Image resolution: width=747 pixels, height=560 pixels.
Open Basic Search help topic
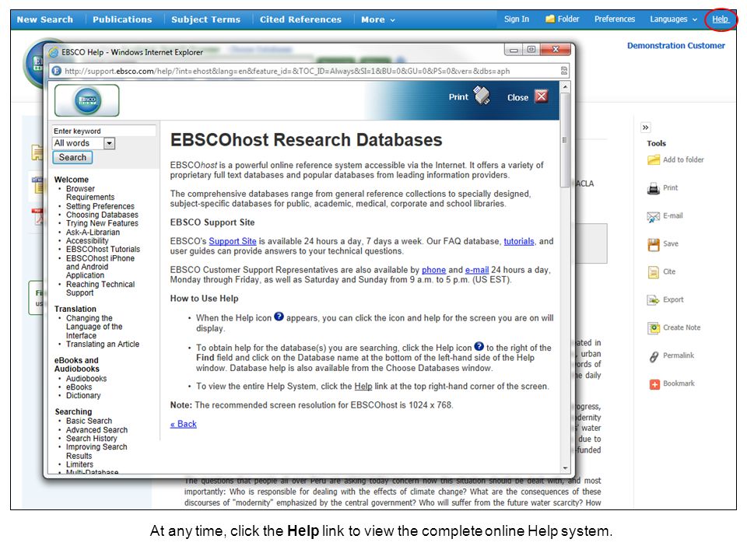click(89, 421)
